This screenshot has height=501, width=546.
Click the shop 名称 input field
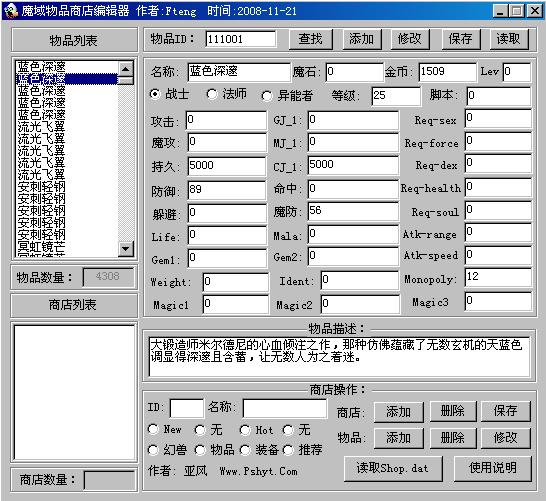[285, 408]
